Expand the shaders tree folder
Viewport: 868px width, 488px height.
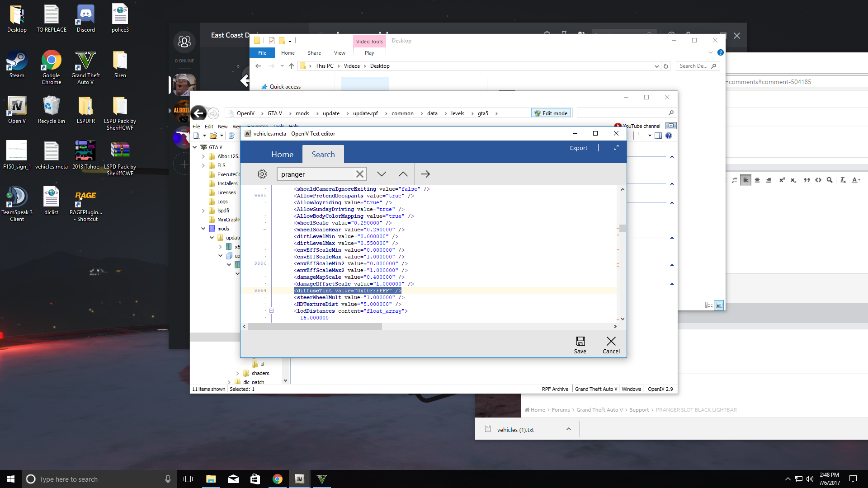coord(238,373)
